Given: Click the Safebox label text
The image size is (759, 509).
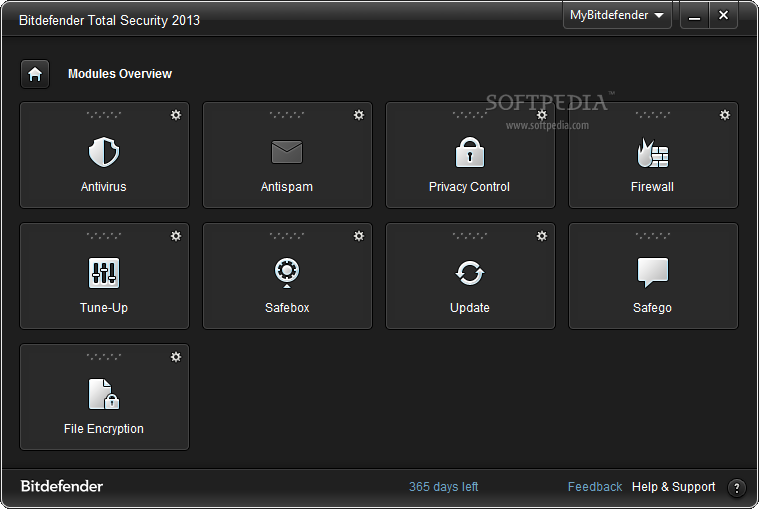Looking at the screenshot, I should click(x=287, y=308).
